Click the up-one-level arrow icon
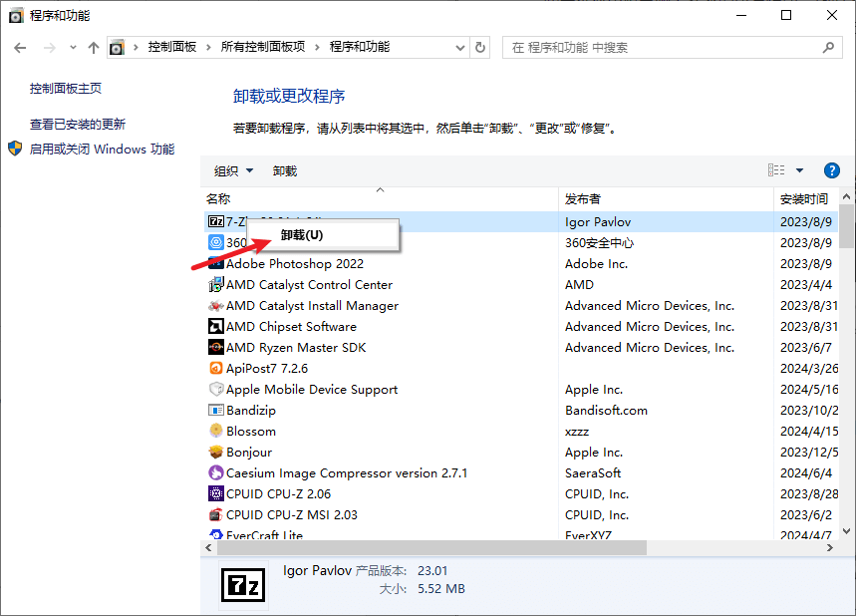Image resolution: width=856 pixels, height=616 pixels. (93, 47)
